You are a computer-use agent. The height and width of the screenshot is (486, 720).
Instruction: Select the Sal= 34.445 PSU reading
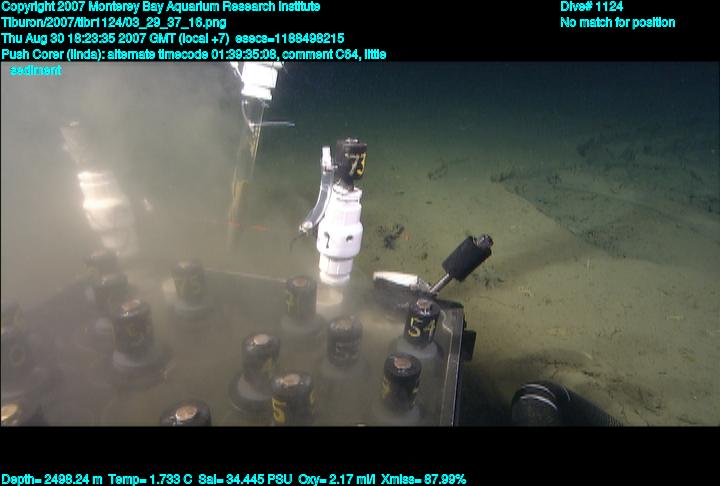(245, 479)
